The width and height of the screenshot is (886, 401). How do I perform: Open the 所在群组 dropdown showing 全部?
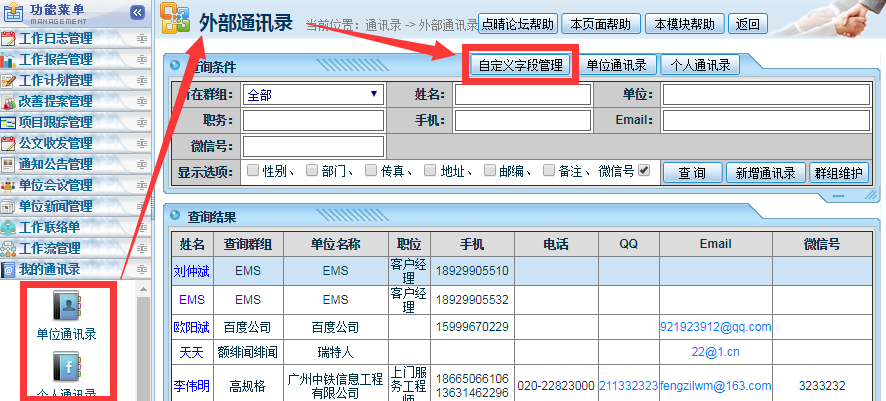point(312,94)
